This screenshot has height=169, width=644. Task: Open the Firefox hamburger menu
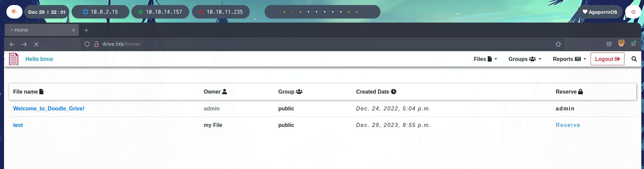pos(633,44)
